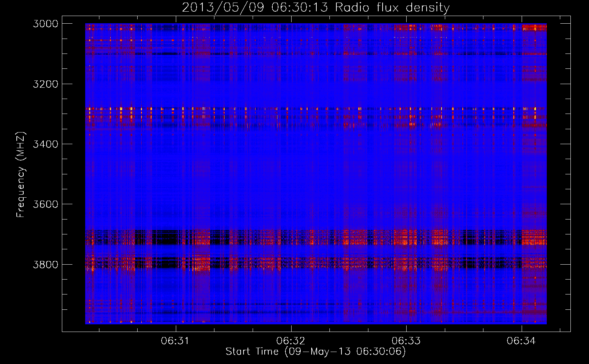Image resolution: width=589 pixels, height=364 pixels.
Task: Select the 3400 frequency tick label
Action: point(46,144)
